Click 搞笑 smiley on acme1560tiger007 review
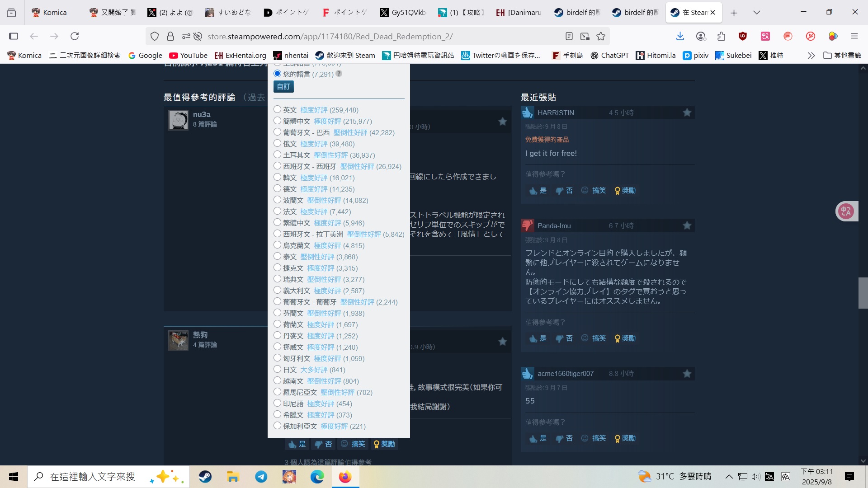This screenshot has height=488, width=868. [594, 438]
